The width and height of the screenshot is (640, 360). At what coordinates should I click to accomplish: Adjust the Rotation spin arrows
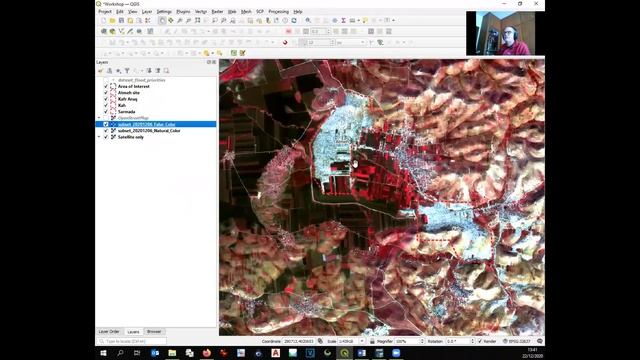click(x=472, y=341)
